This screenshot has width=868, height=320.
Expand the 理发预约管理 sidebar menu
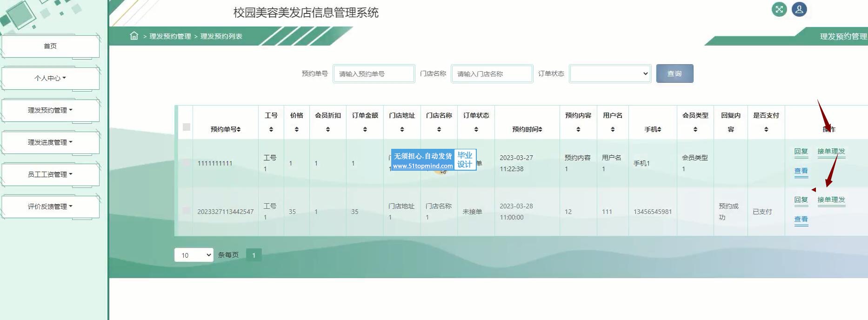coord(50,110)
